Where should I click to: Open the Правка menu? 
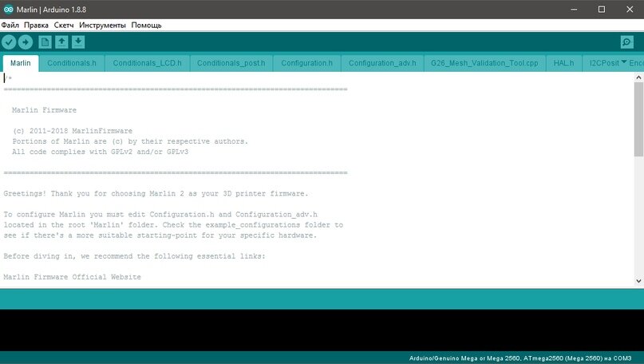pos(36,25)
